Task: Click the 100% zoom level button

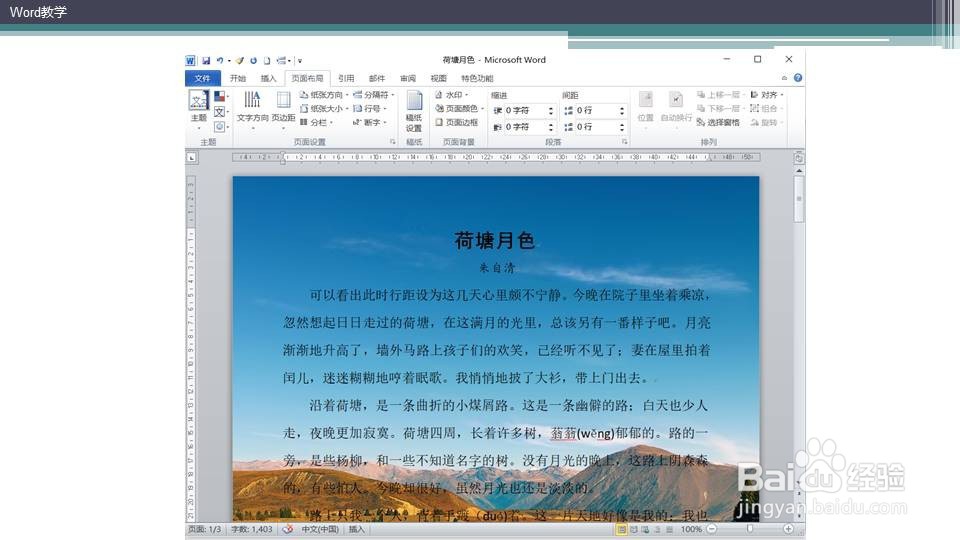Action: [692, 529]
